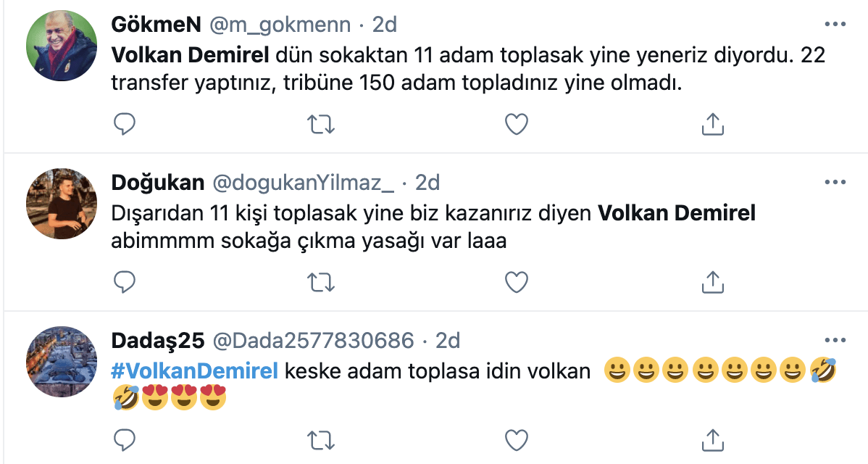Screen dimensions: 868x464
Task: Reply to GökmeN's tweet
Action: click(125, 124)
